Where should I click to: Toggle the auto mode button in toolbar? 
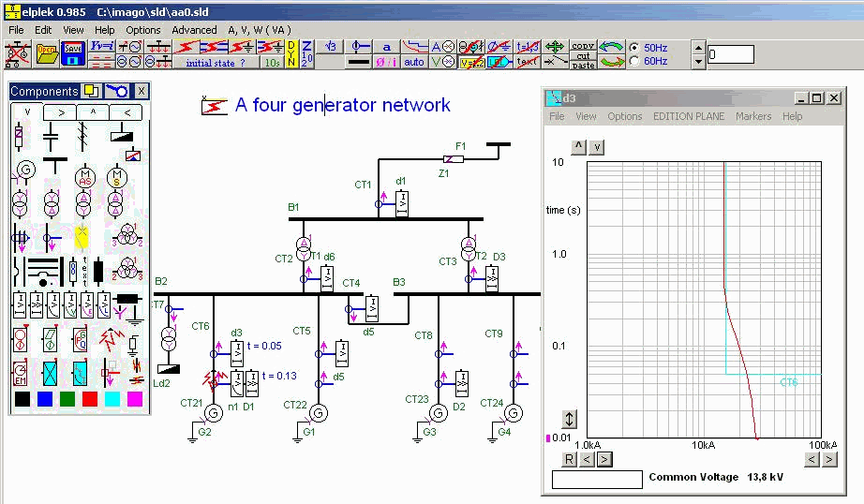point(414,62)
